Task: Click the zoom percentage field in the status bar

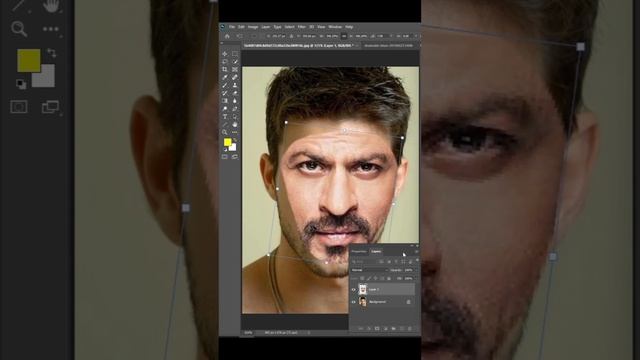Action: coord(248,333)
